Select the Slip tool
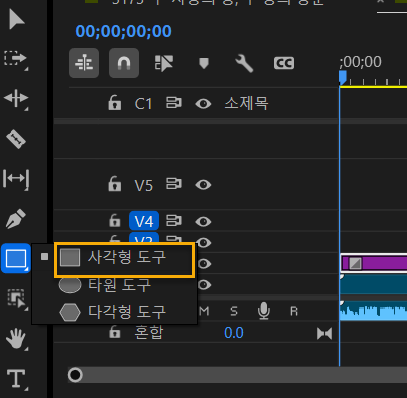Image resolution: width=407 pixels, height=398 pixels. (16, 179)
